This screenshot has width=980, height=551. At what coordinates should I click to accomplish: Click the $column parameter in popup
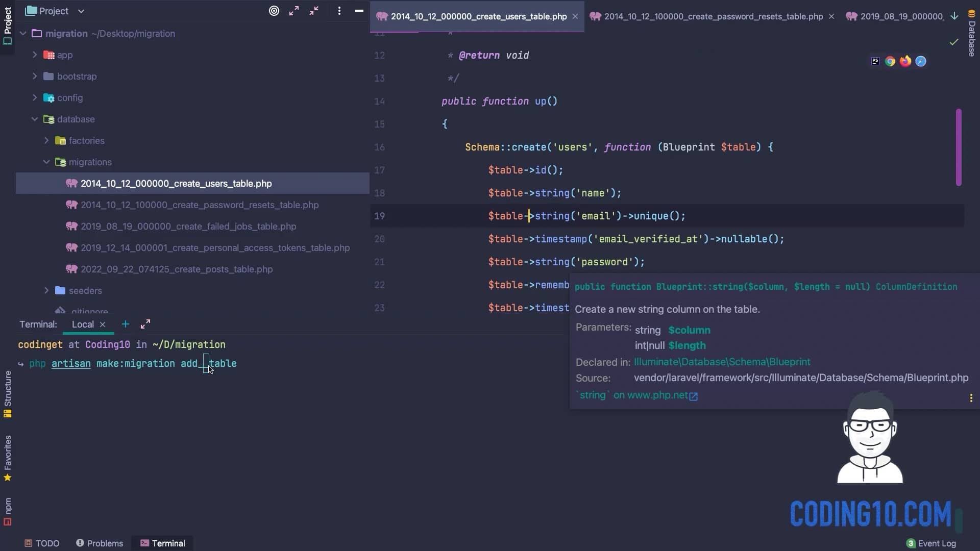(689, 330)
